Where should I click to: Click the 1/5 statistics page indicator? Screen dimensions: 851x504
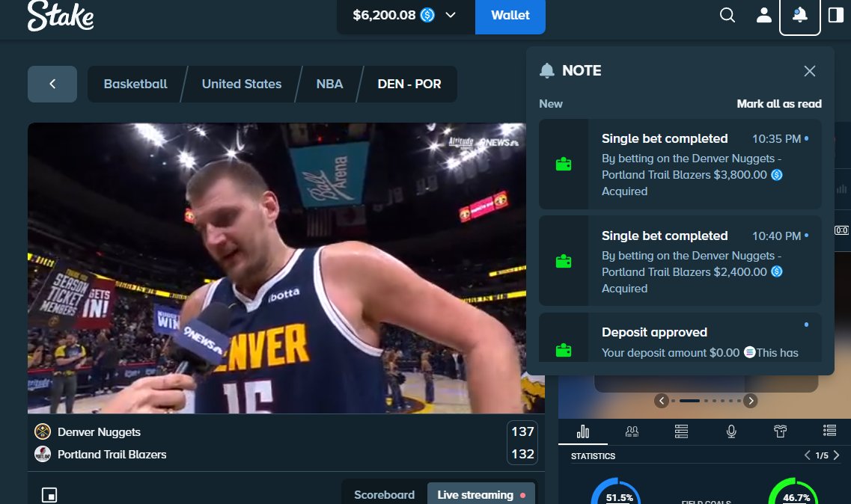point(822,455)
